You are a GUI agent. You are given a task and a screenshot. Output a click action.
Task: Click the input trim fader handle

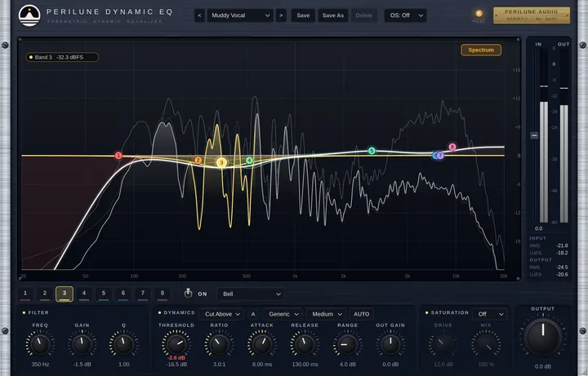pos(534,135)
